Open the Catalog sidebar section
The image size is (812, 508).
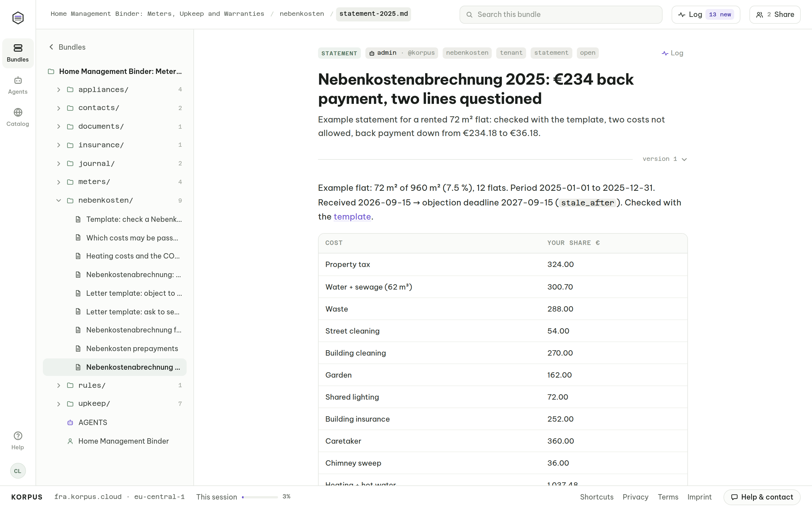coord(18,117)
